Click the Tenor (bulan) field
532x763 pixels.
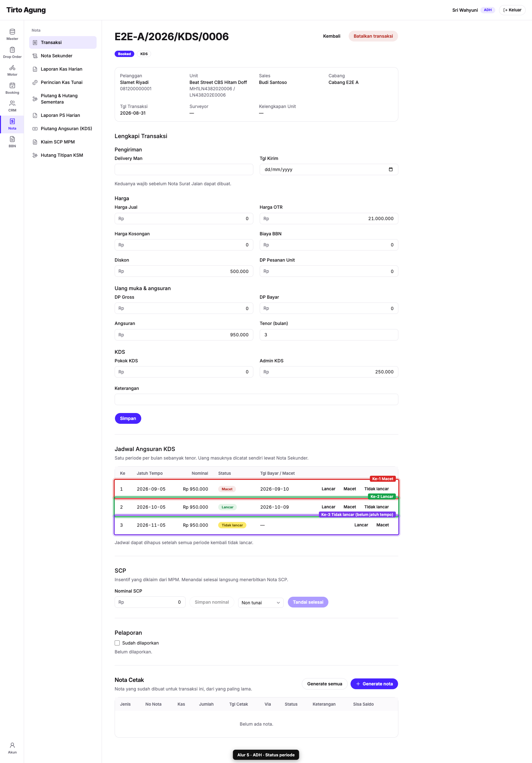tap(329, 335)
